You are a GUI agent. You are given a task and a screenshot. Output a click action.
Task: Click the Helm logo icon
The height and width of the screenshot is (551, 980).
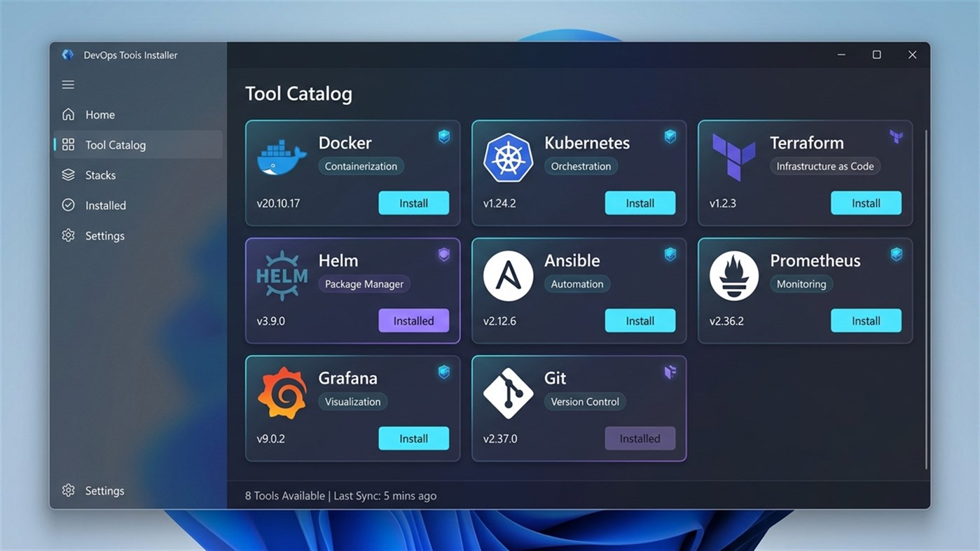click(x=282, y=275)
